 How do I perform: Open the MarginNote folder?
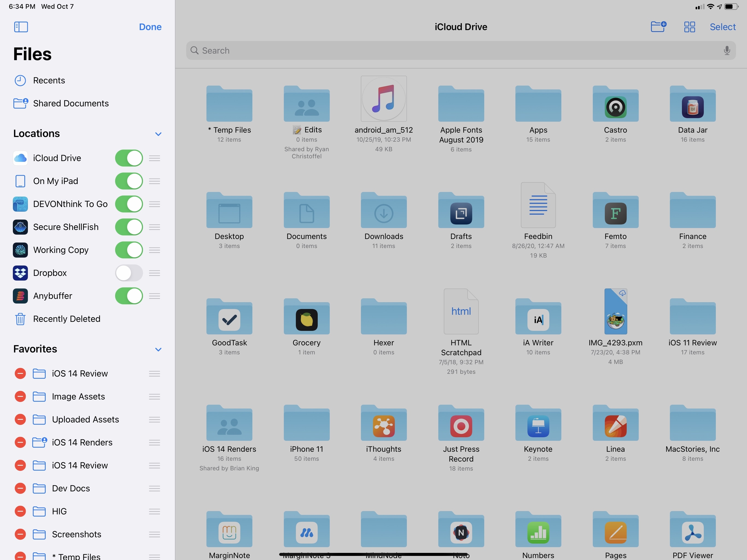point(229,529)
